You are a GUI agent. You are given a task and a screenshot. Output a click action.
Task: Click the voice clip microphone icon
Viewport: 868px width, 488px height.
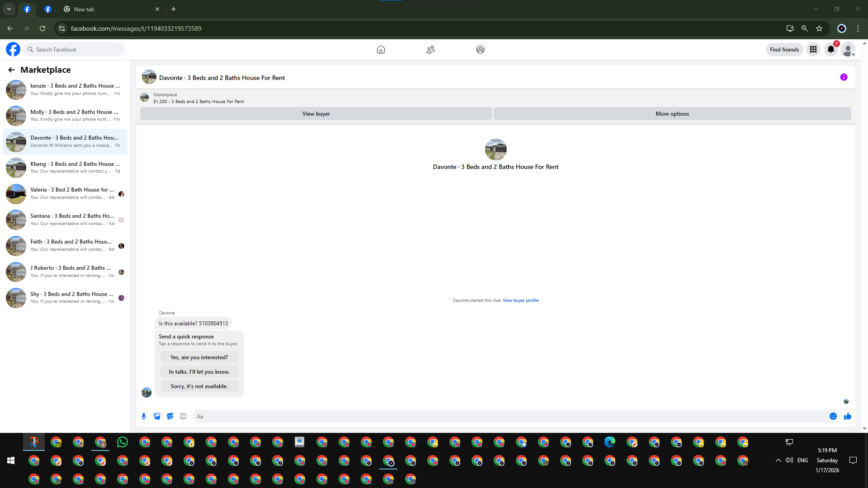[144, 416]
